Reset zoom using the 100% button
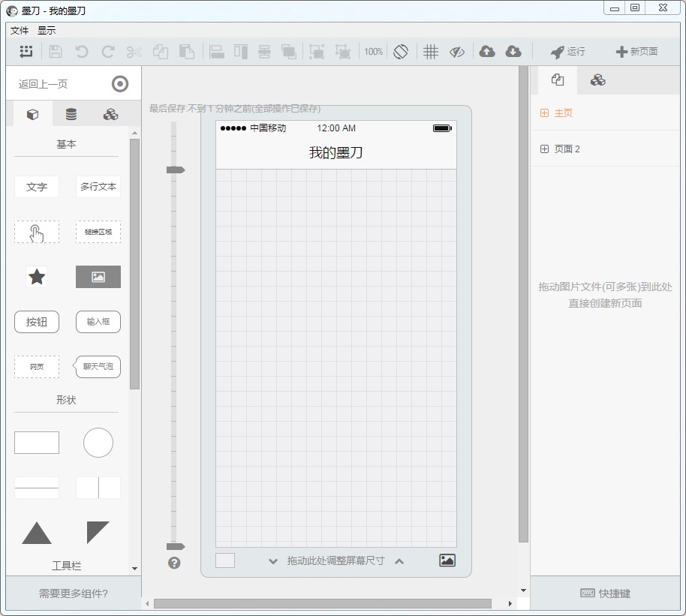This screenshot has width=686, height=616. tap(373, 52)
